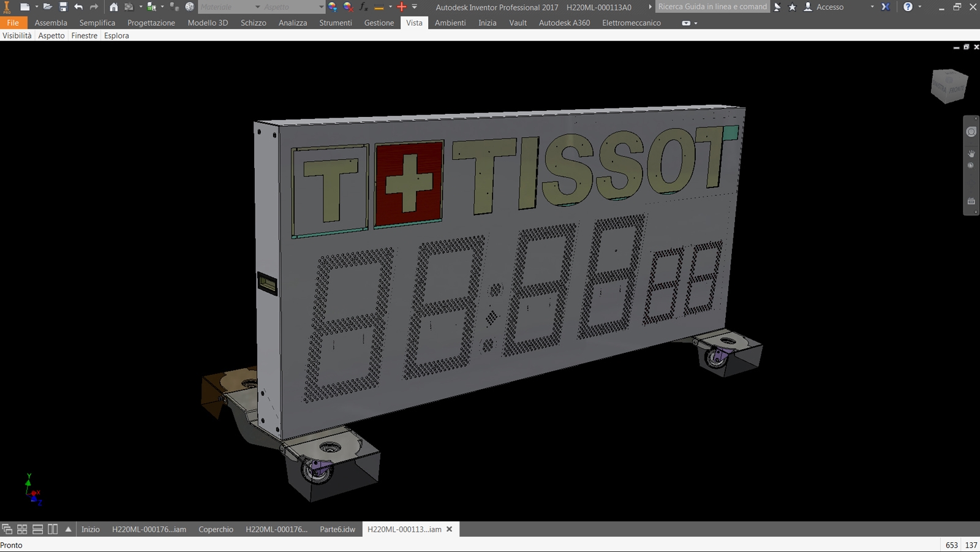
Task: Open the selection priority dropdown arrow
Action: (x=162, y=7)
